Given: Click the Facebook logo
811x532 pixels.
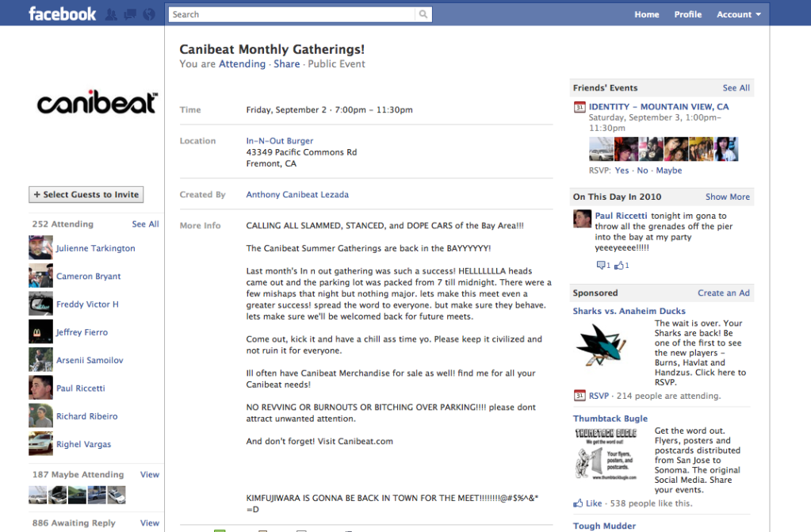Looking at the screenshot, I should click(63, 14).
